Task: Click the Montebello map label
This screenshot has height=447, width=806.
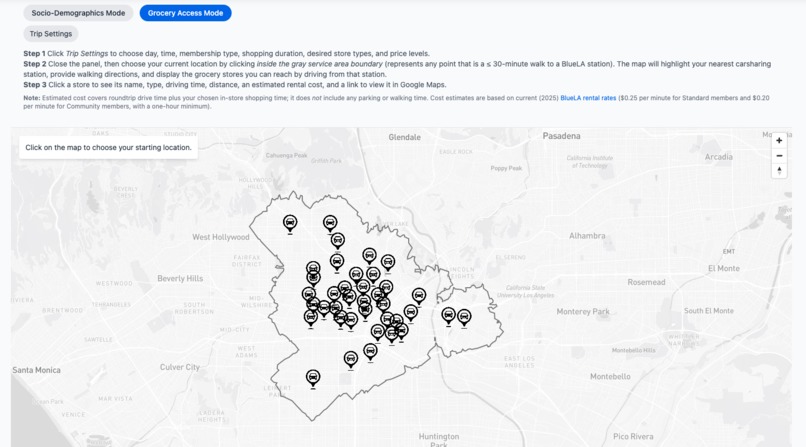Action: [x=610, y=377]
